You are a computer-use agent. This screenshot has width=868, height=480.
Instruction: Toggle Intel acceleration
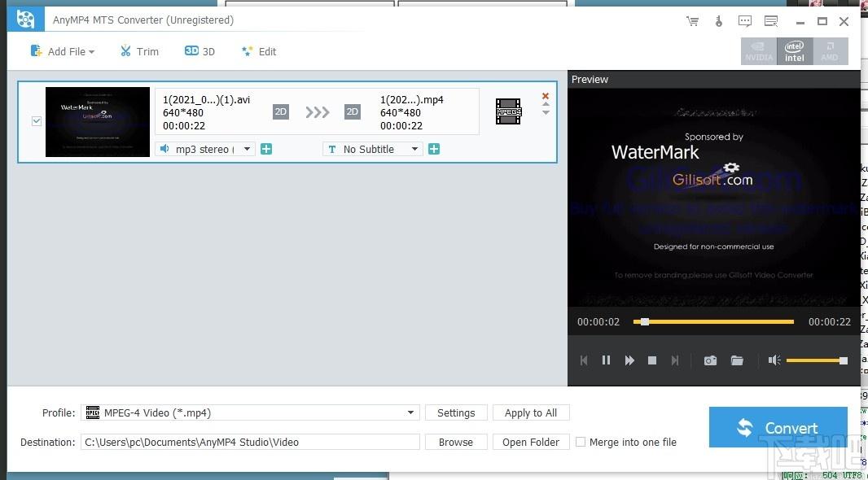point(795,51)
